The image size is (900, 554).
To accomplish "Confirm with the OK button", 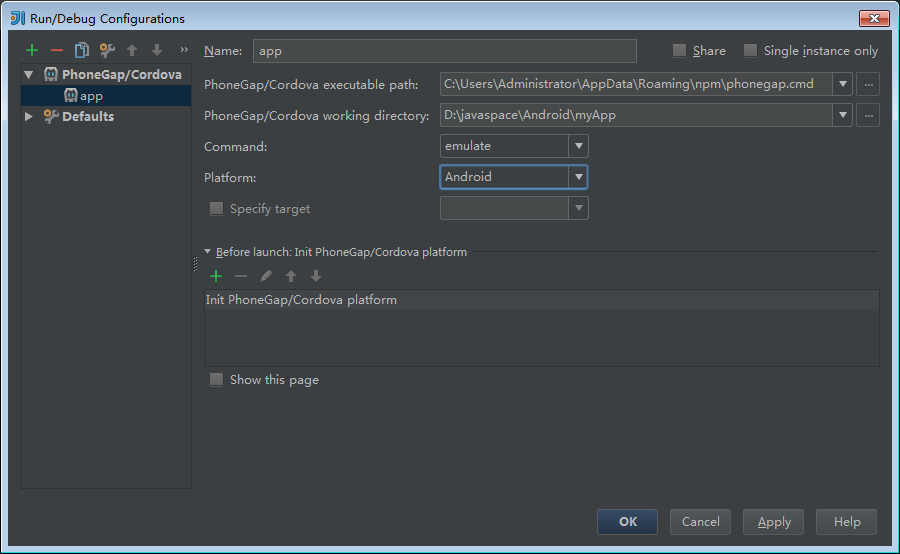I will click(x=627, y=522).
